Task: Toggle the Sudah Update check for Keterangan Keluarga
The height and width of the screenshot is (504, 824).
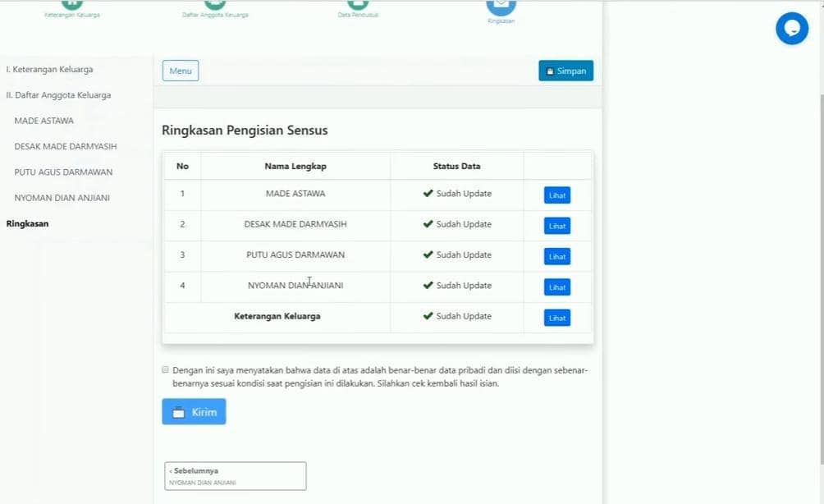Action: coord(428,316)
